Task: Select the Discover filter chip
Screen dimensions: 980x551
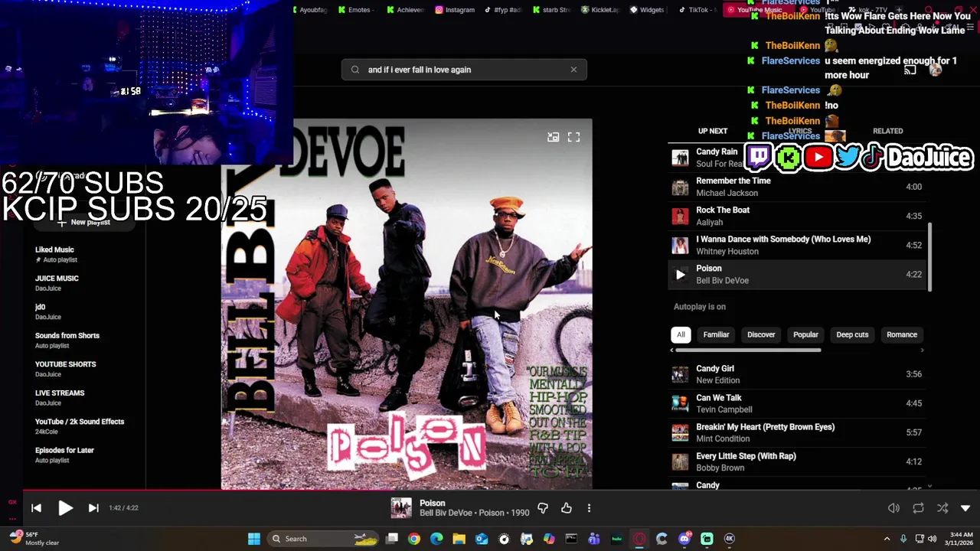Action: coord(761,334)
